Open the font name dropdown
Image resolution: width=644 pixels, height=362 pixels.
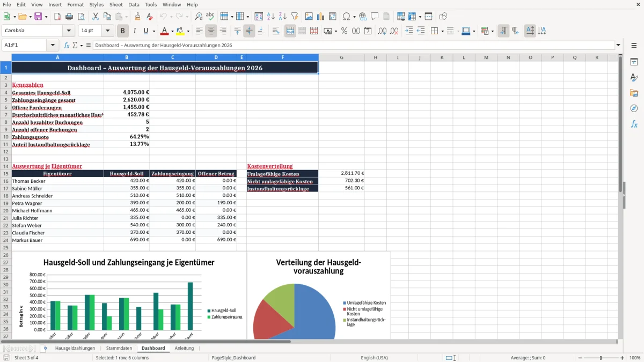68,31
